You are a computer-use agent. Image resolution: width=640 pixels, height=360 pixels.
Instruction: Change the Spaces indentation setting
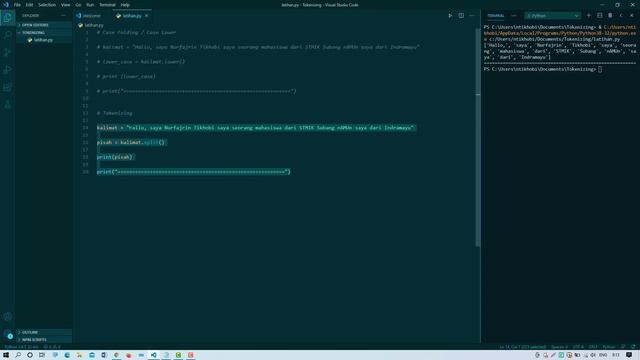[x=560, y=347]
